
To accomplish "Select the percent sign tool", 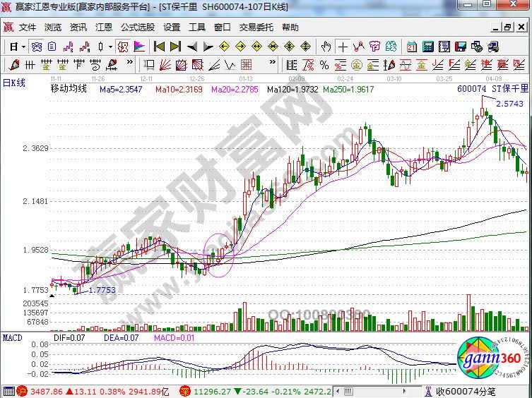I will point(324,65).
